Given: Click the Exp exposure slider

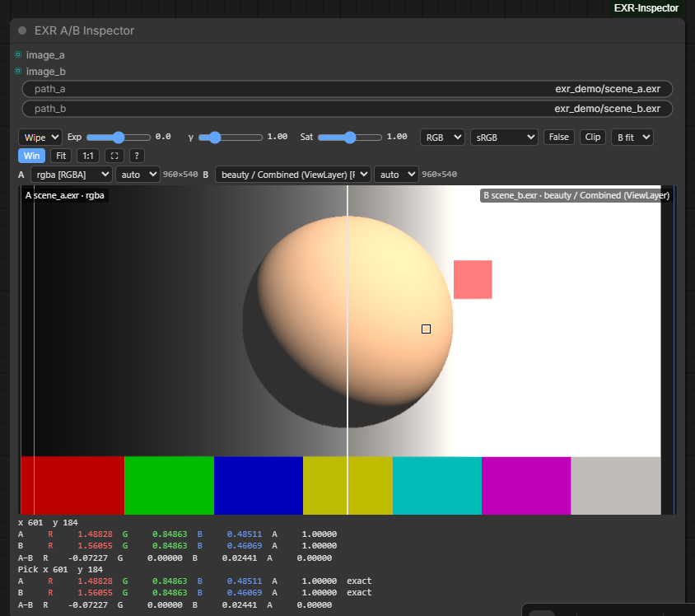Looking at the screenshot, I should [119, 138].
